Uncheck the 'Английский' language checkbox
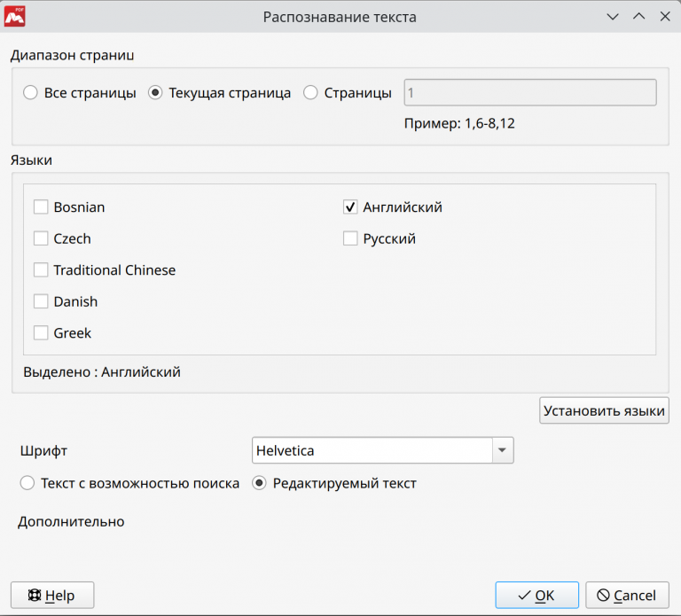Screen dimensions: 681x616 (x=350, y=207)
